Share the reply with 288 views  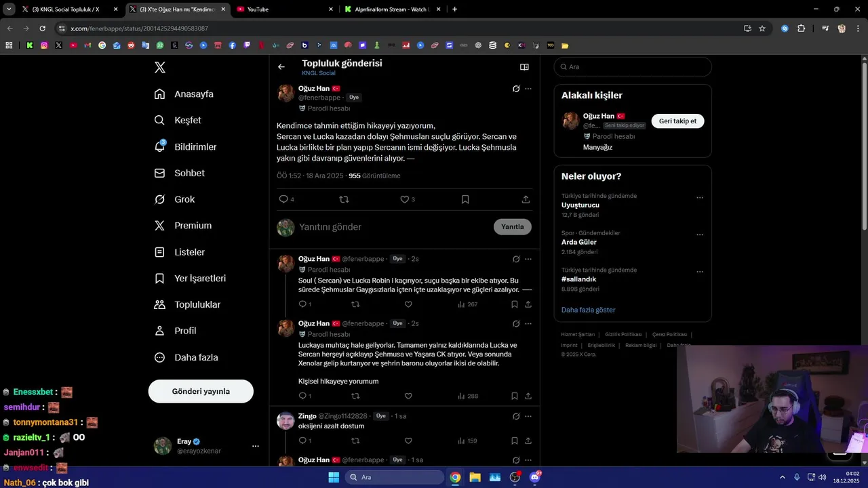click(528, 396)
